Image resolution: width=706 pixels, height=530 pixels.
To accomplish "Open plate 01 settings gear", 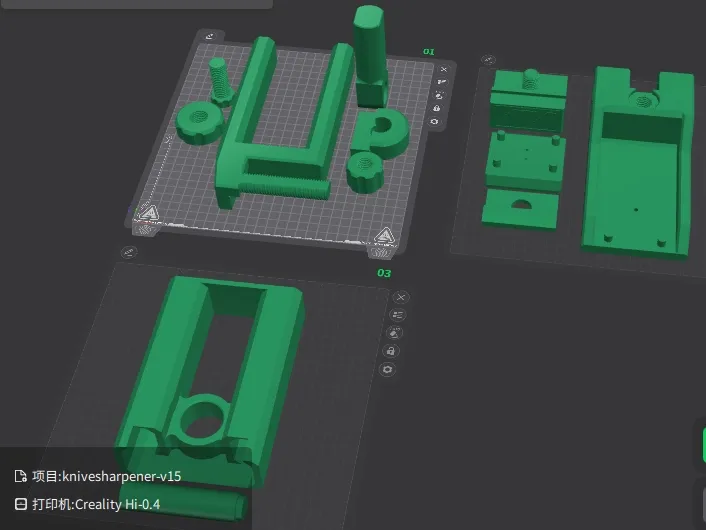I will coord(434,122).
